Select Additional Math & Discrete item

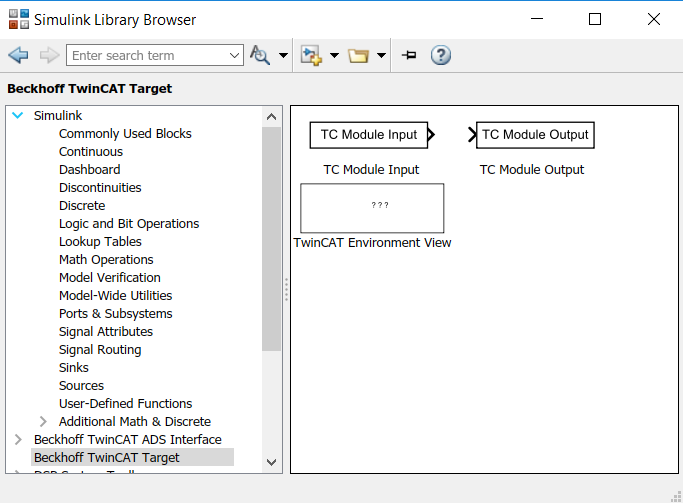point(135,422)
